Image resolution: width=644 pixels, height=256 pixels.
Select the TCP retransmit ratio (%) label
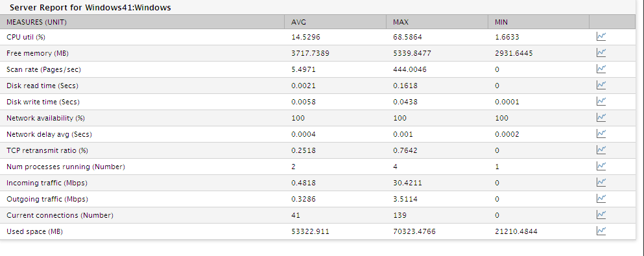[47, 150]
